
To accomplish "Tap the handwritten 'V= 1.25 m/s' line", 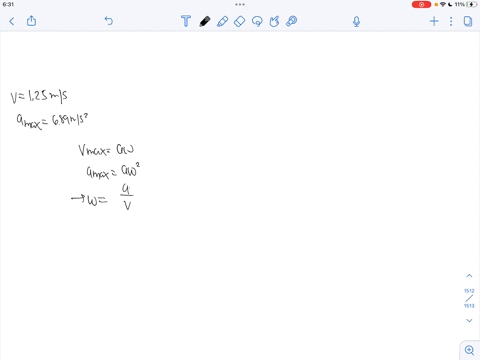I will coord(39,96).
